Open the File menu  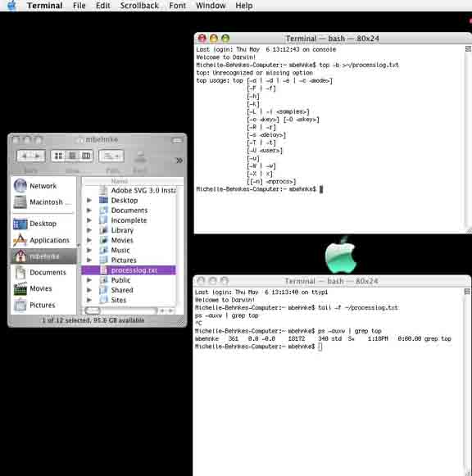tap(79, 6)
